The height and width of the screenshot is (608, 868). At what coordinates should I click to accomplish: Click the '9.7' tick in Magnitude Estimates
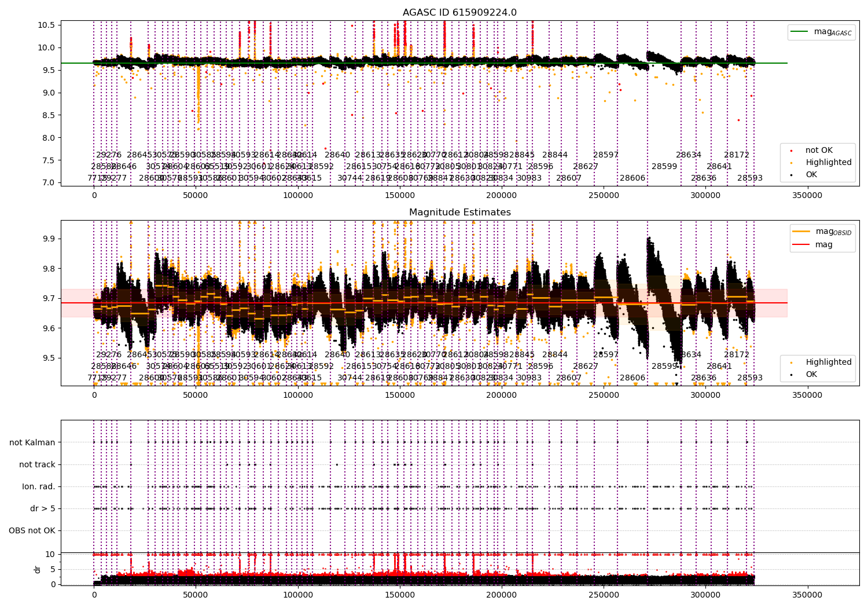49,298
